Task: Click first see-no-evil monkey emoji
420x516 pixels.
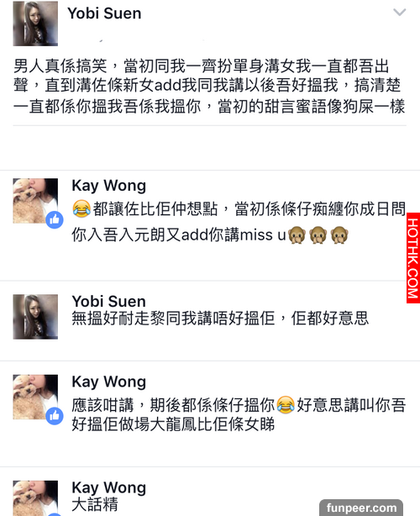Action: click(297, 235)
